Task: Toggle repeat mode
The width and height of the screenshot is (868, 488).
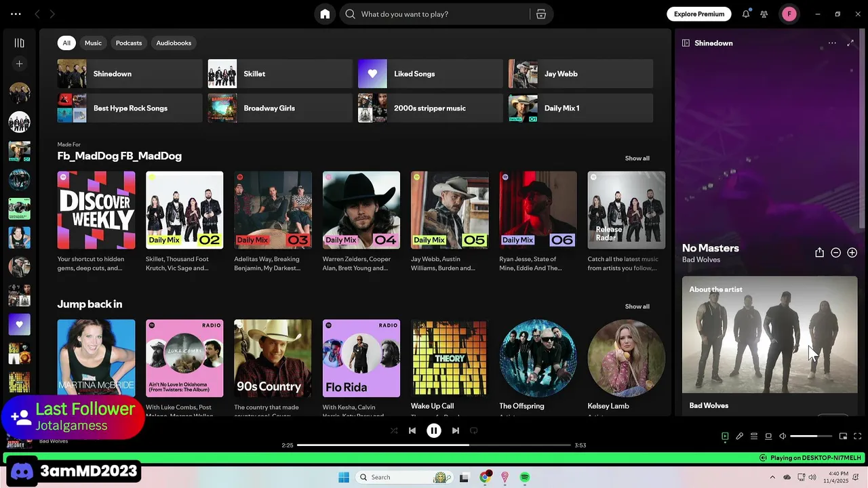Action: pos(474,430)
